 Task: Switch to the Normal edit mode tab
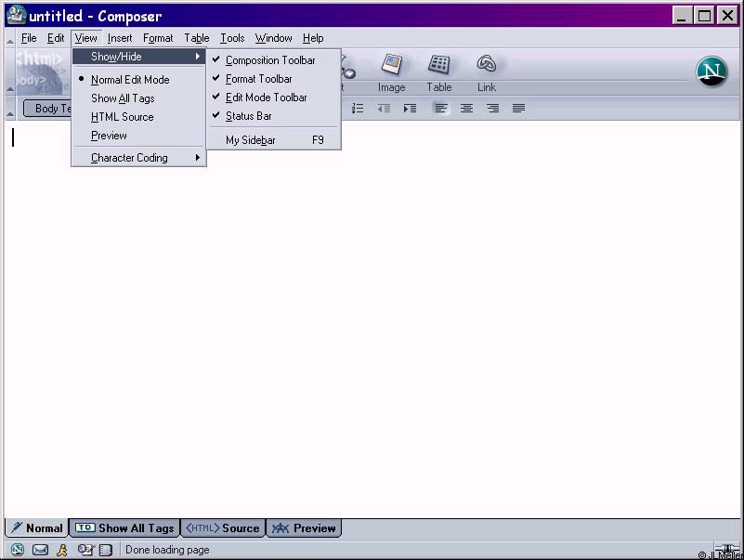coord(37,528)
